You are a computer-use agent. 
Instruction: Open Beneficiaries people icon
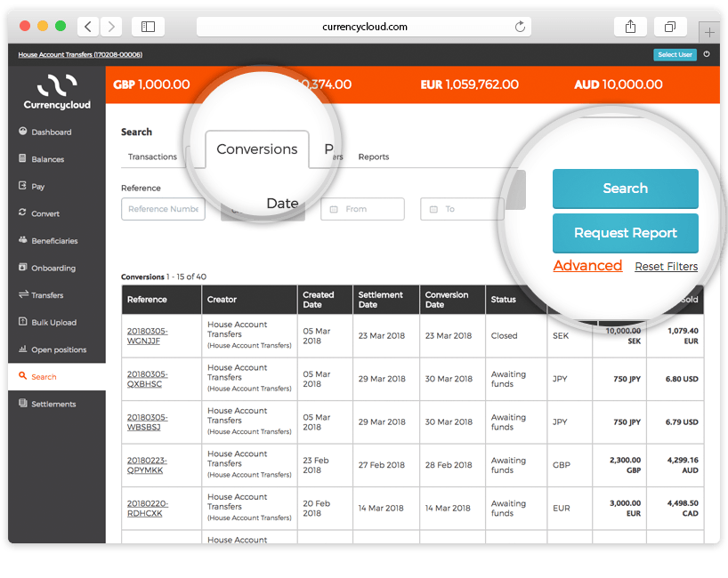[x=22, y=240]
